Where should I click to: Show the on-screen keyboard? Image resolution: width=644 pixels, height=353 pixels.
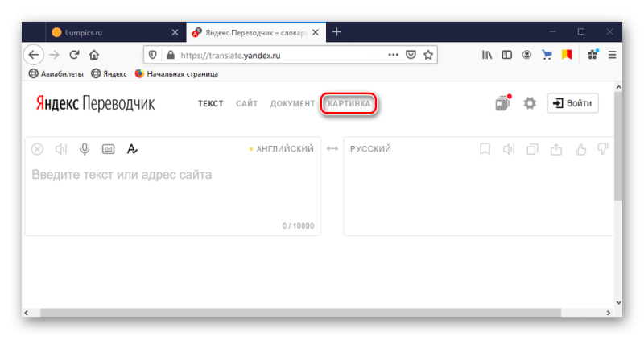109,149
